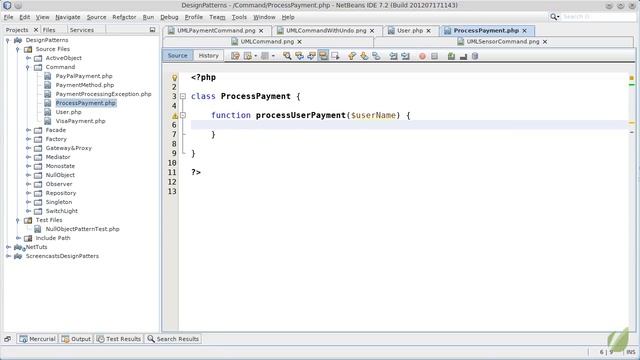Close the Projects panel tab

[x=36, y=30]
